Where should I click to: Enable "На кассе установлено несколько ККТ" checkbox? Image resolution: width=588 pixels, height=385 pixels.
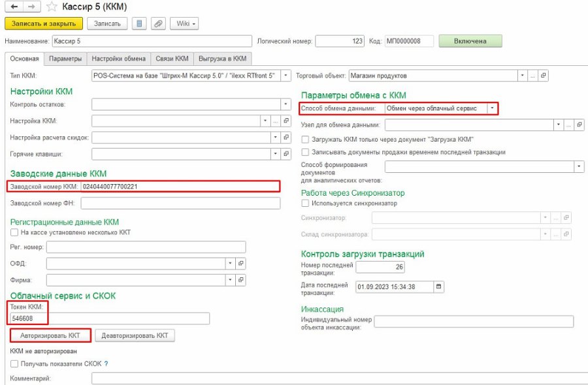coord(14,232)
